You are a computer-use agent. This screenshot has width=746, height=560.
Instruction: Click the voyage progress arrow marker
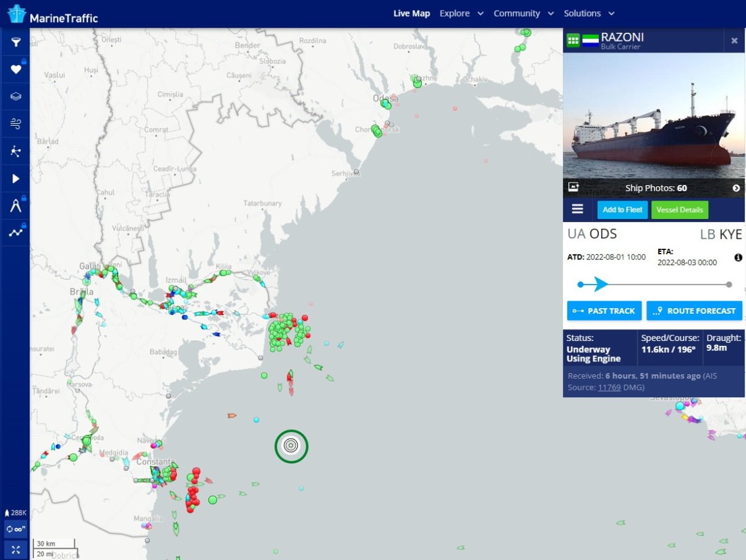(x=601, y=284)
